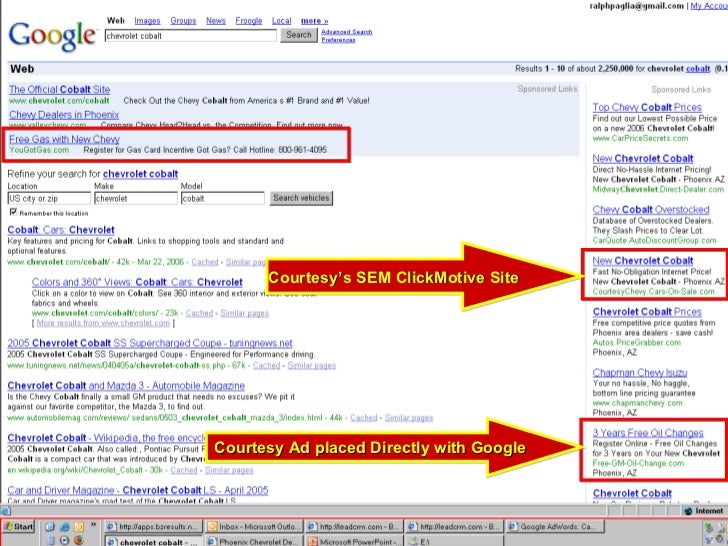Image resolution: width=728 pixels, height=546 pixels.
Task: Click the Internet Explorer quick launch icon
Action: point(65,527)
